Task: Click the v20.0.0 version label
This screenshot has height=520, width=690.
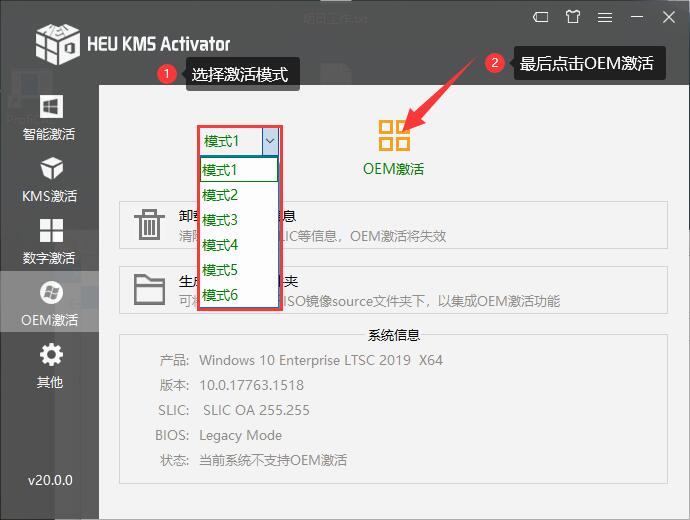Action: 50,480
